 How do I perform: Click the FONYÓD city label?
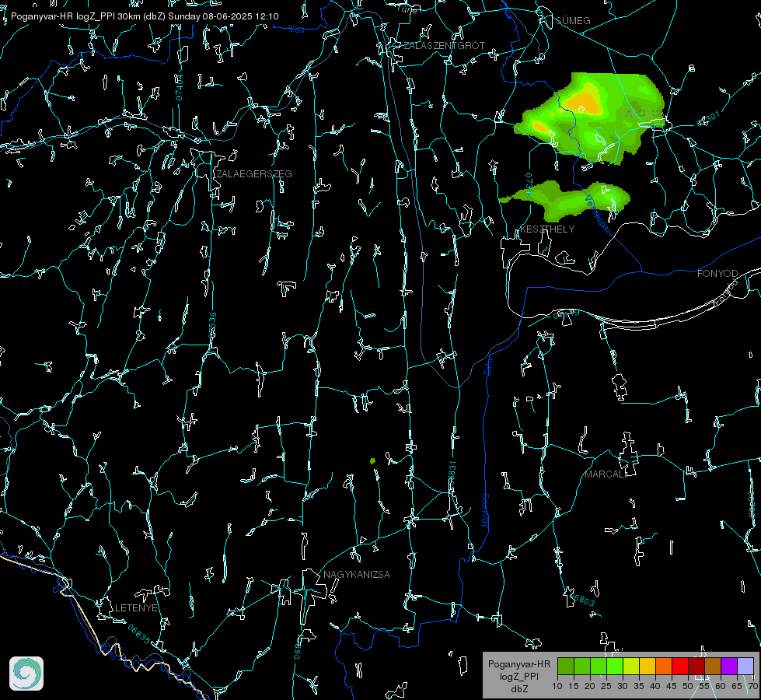pyautogui.click(x=717, y=274)
